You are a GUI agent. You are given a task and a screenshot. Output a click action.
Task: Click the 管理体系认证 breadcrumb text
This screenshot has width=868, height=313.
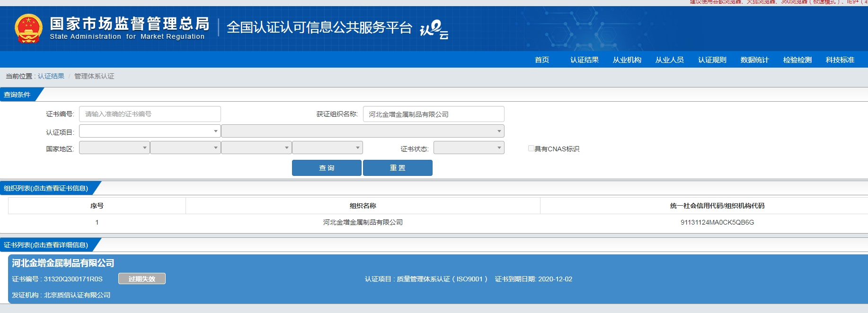(x=94, y=76)
